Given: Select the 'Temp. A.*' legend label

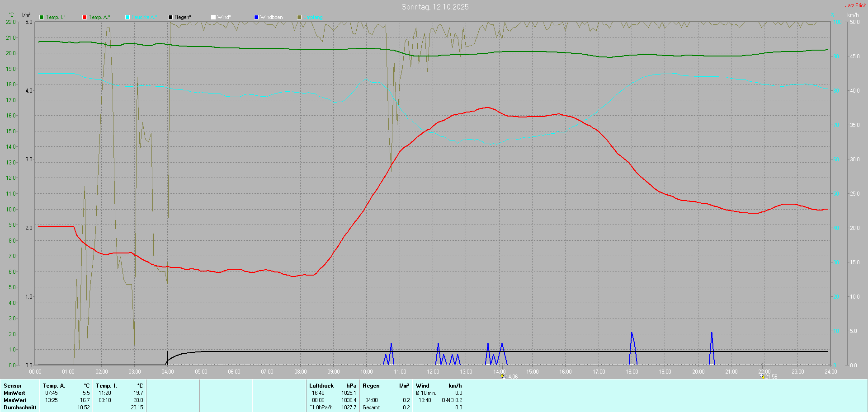Looking at the screenshot, I should coord(99,17).
